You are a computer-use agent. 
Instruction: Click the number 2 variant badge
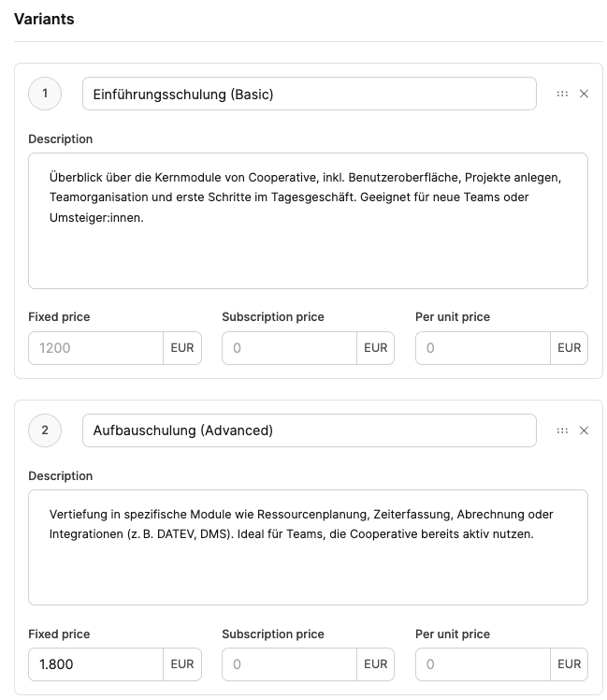coord(45,430)
